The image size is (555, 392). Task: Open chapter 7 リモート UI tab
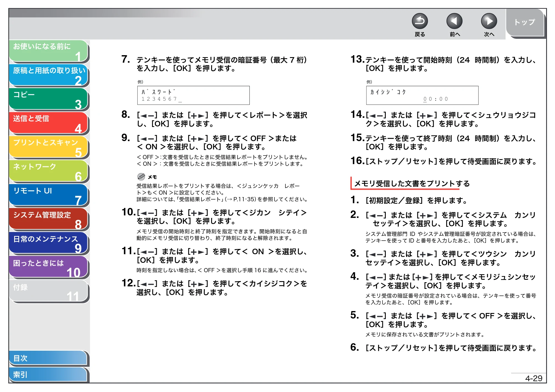coord(49,195)
